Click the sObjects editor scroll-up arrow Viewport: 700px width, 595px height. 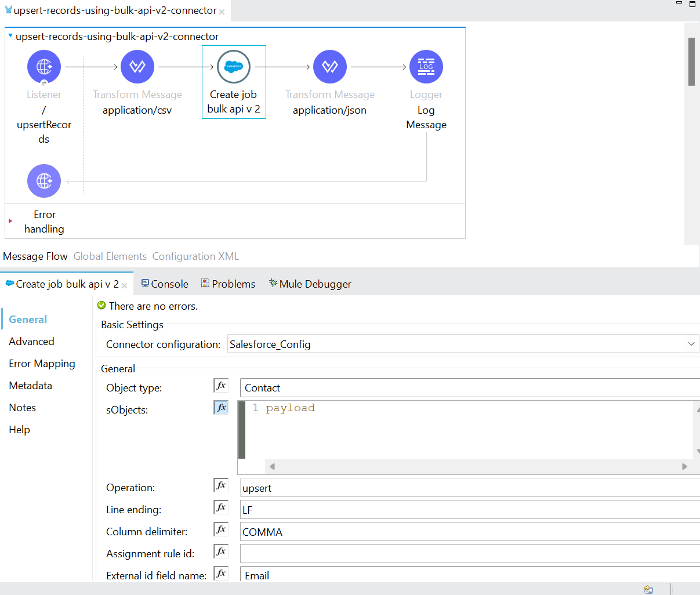click(698, 408)
